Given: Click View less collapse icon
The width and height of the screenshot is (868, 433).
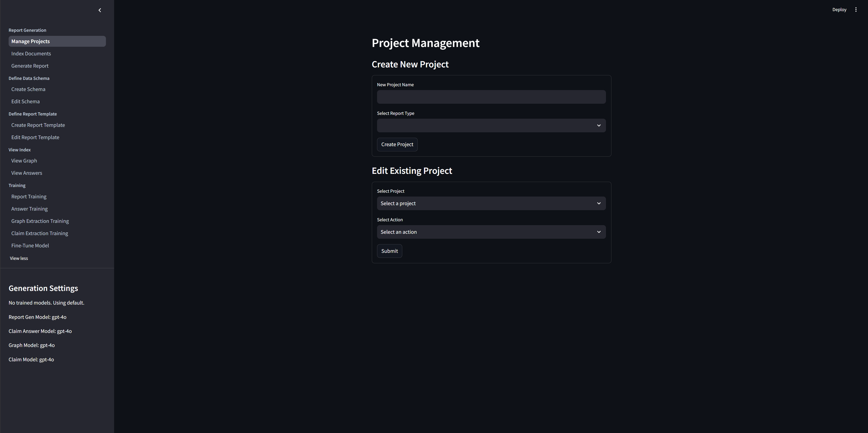Looking at the screenshot, I should click(x=19, y=258).
